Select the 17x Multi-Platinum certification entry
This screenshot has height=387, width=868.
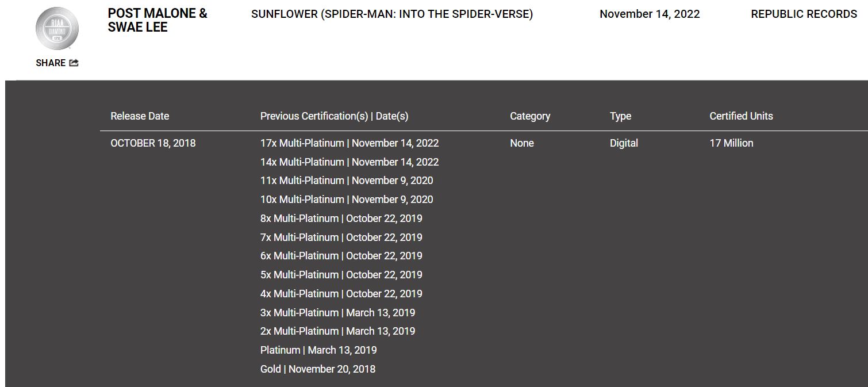click(349, 143)
